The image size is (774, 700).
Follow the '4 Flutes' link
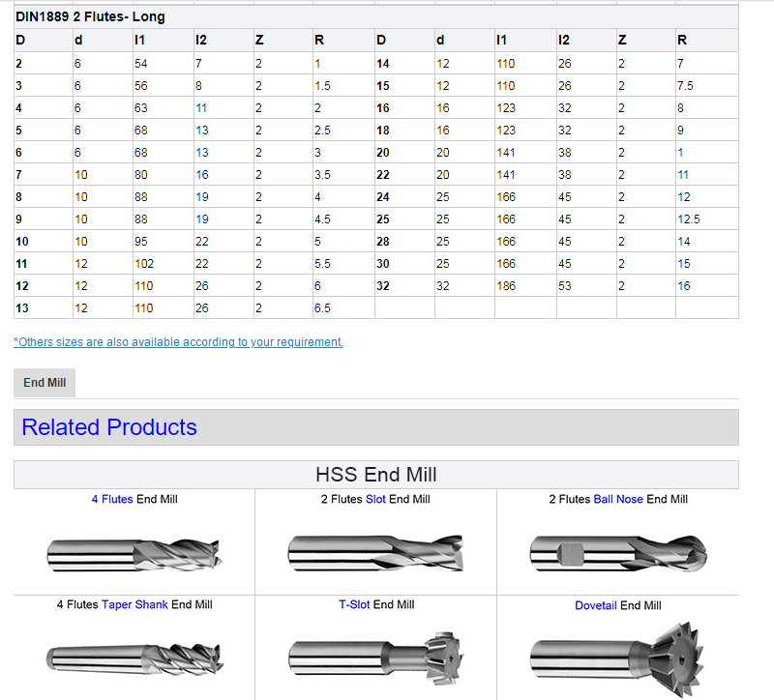tap(112, 499)
